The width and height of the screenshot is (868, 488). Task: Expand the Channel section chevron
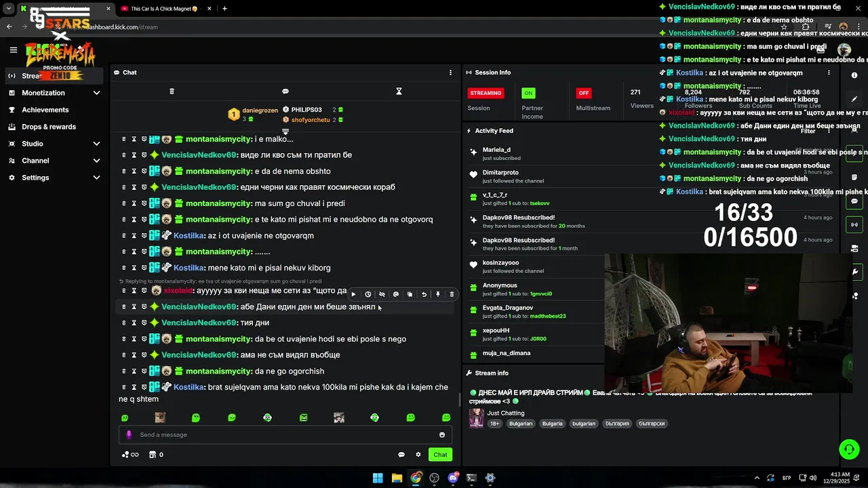pyautogui.click(x=96, y=161)
